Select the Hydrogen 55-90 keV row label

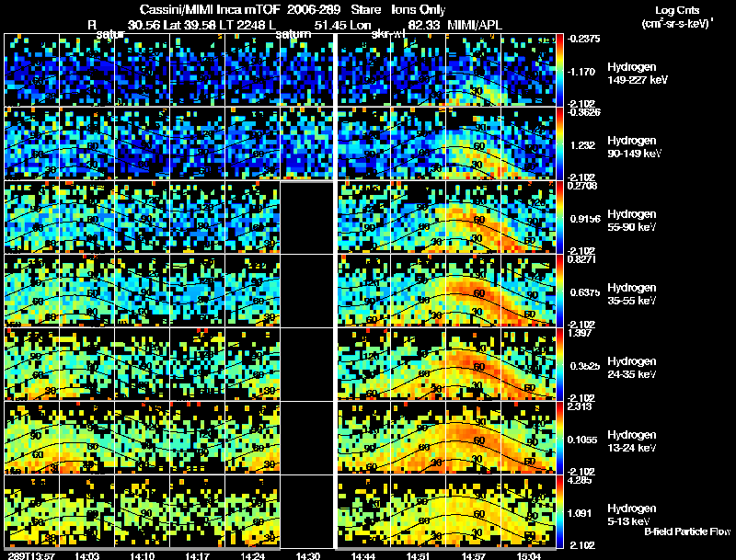[632, 220]
